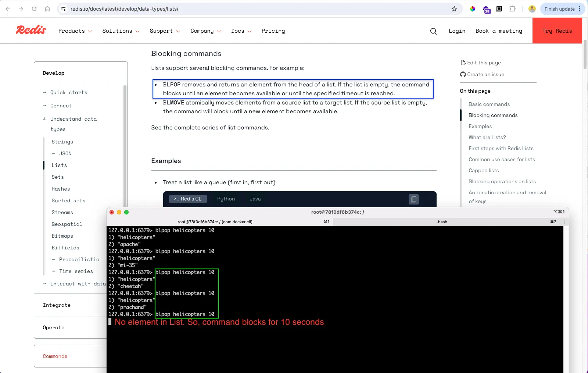Select the Java code tab
The width and height of the screenshot is (588, 373).
coord(255,199)
